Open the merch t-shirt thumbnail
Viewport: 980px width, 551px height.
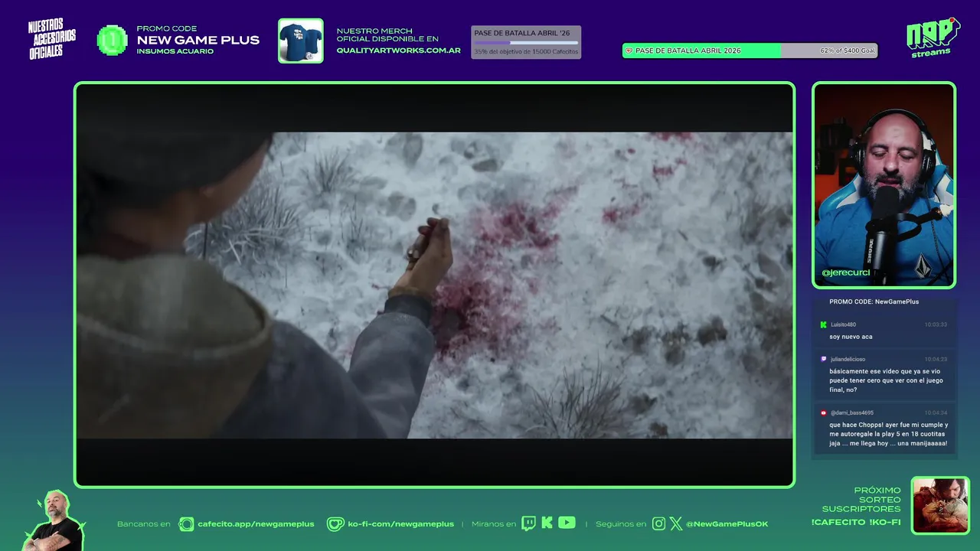[300, 41]
